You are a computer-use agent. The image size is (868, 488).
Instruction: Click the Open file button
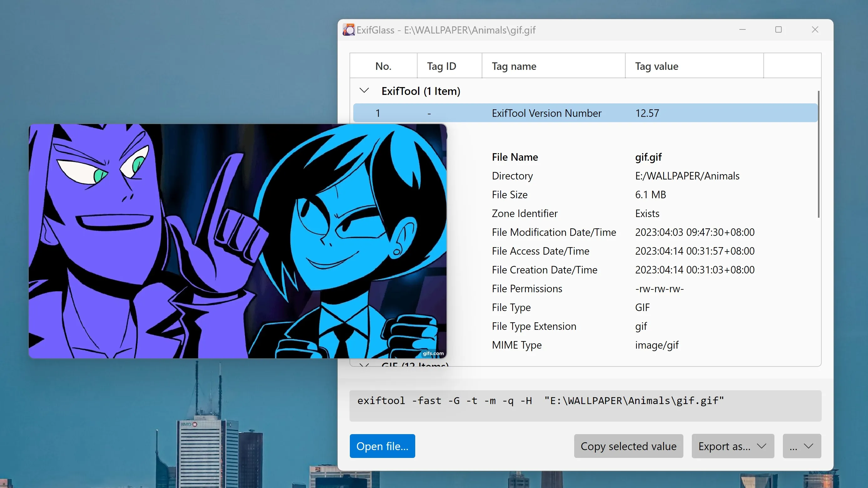coord(382,446)
